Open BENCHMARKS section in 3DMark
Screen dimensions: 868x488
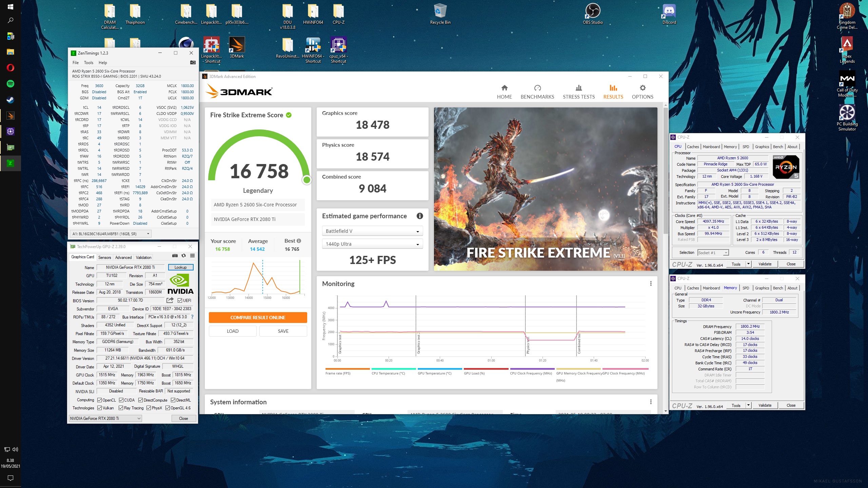537,92
